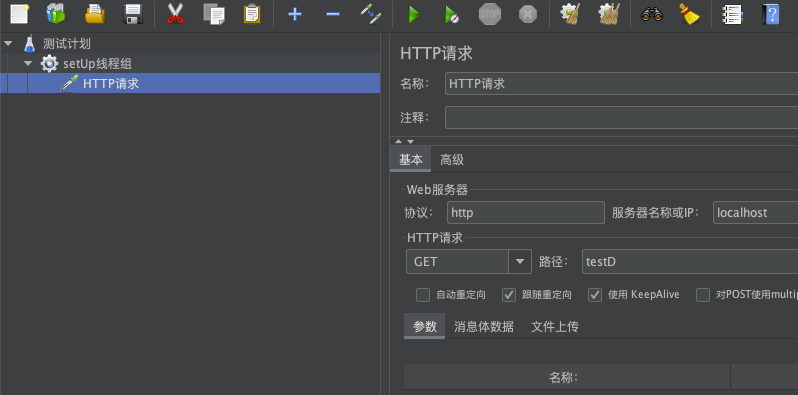Stop the running test
The width and height of the screenshot is (798, 395).
(490, 14)
